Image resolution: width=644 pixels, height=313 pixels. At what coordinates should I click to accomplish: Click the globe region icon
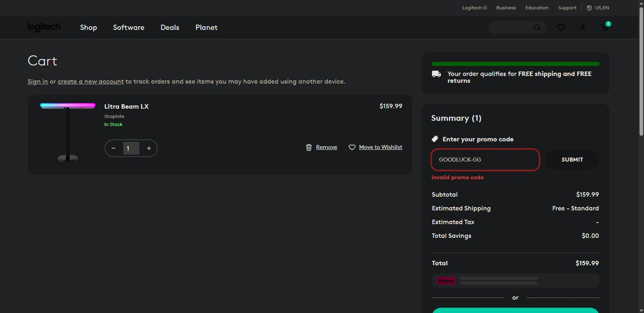coord(589,8)
